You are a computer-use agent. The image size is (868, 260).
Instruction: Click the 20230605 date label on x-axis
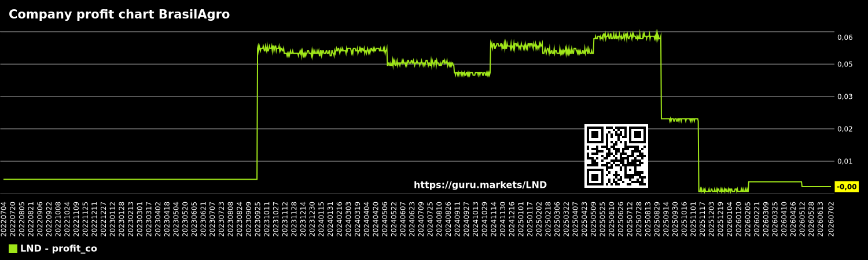click(x=194, y=219)
